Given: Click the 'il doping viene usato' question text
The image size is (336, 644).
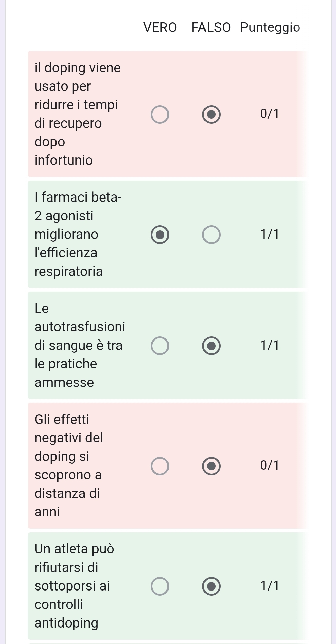Looking at the screenshot, I should [x=77, y=114].
